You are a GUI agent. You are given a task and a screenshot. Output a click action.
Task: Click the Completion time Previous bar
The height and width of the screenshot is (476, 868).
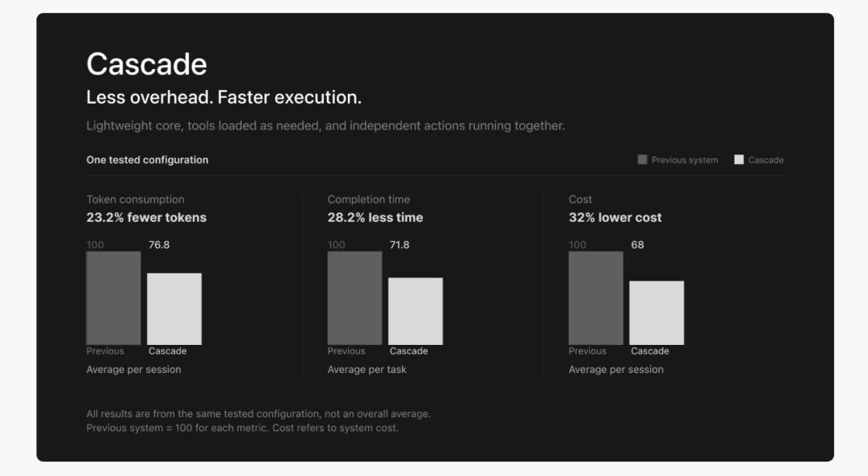click(x=355, y=298)
